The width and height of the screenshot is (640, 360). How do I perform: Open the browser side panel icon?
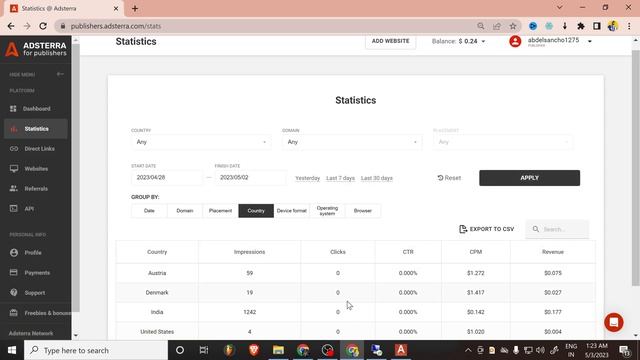click(x=597, y=26)
